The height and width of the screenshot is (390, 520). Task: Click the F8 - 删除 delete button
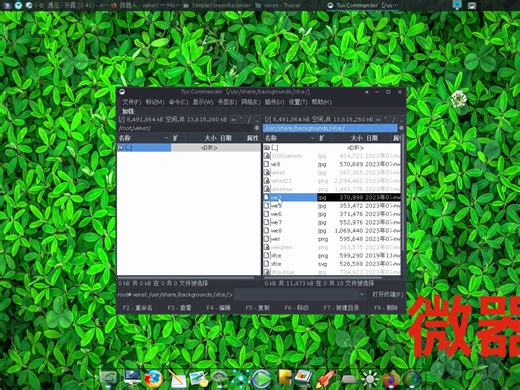pos(386,308)
